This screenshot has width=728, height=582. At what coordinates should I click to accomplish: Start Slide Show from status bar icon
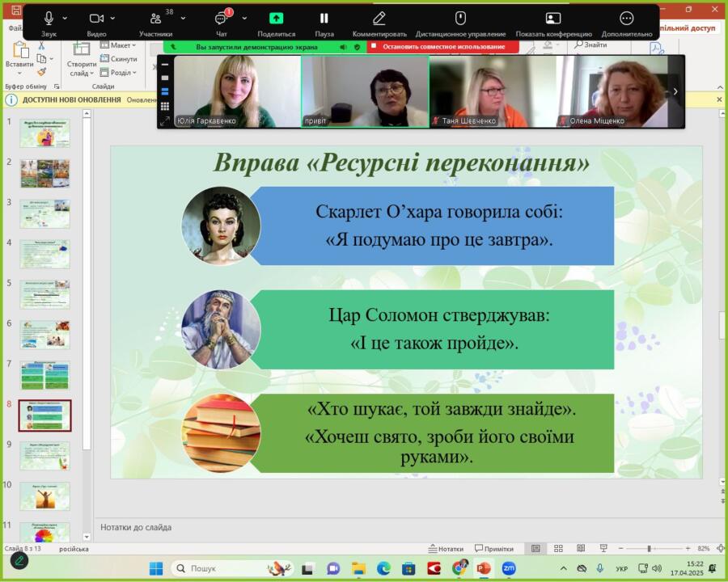[603, 549]
